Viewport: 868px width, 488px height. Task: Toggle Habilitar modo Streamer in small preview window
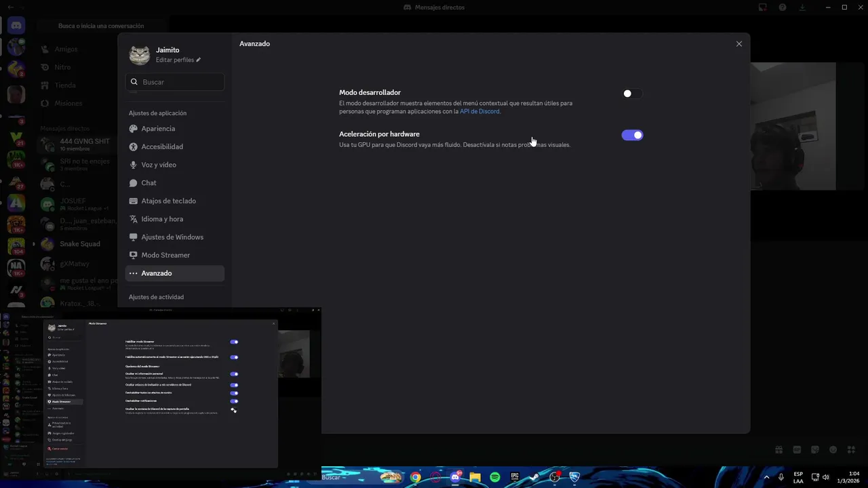tap(234, 342)
